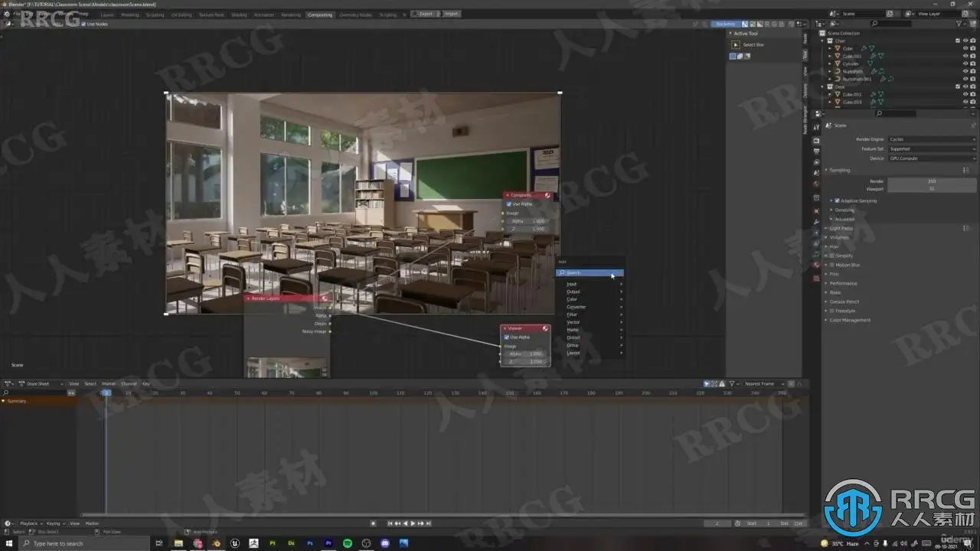Open Spotify from the Windows taskbar
980x551 pixels.
348,543
